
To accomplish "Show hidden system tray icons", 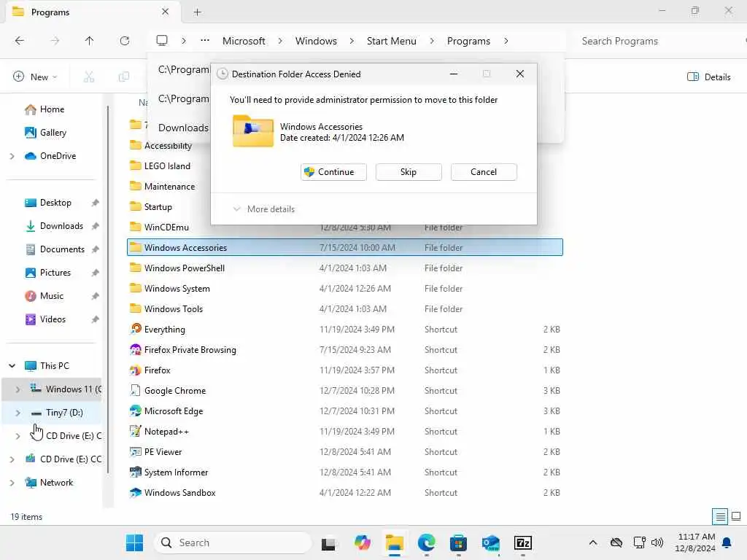I will pos(593,542).
